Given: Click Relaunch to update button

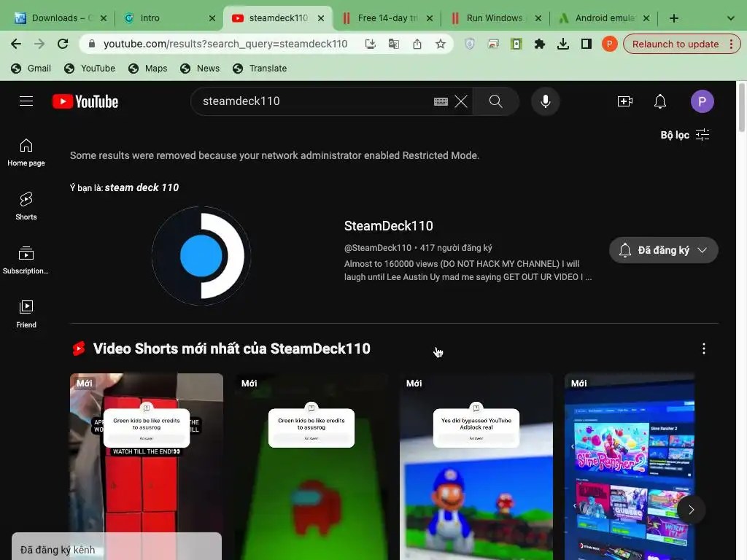Looking at the screenshot, I should [675, 44].
